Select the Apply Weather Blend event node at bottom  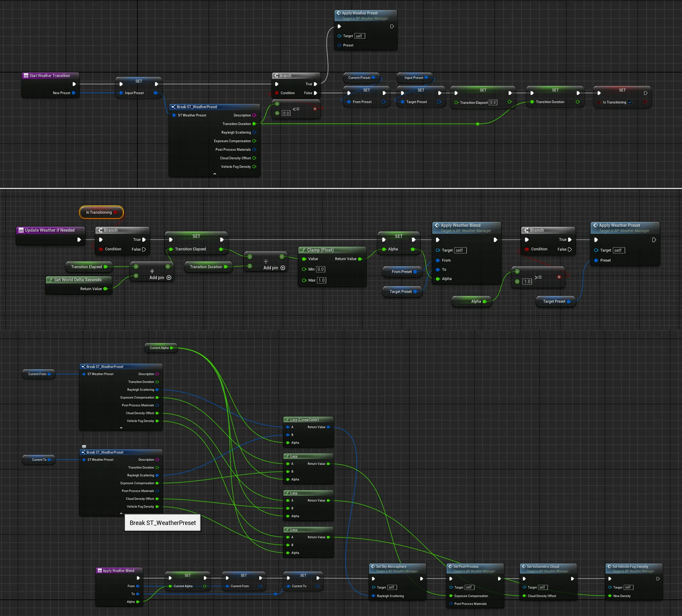pos(119,587)
